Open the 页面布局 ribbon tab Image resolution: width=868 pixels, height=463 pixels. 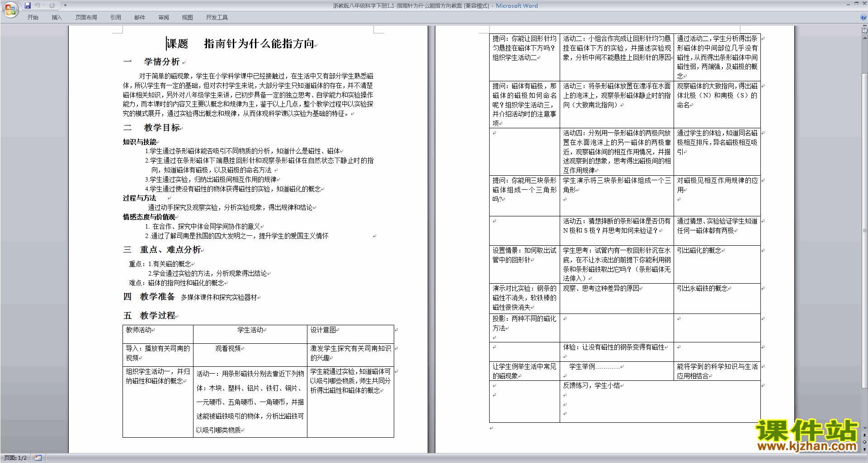86,17
